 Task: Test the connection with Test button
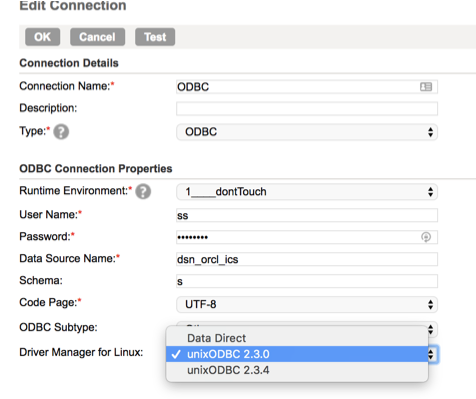[x=155, y=37]
